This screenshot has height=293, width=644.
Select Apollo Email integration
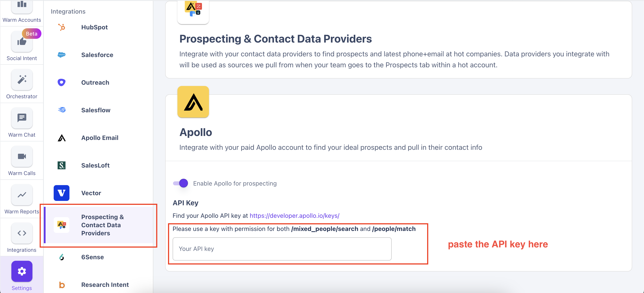pyautogui.click(x=99, y=138)
